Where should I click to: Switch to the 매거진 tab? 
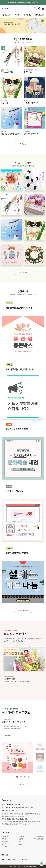click(17, 15)
